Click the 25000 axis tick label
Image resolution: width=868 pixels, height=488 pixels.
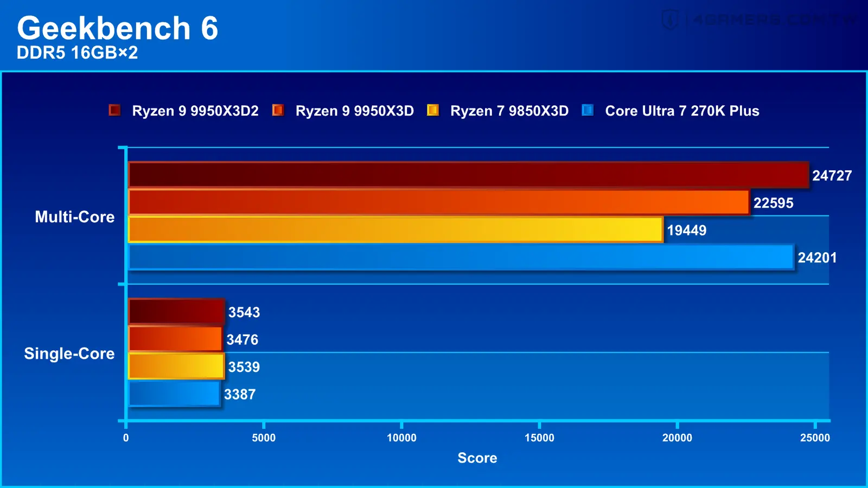click(815, 438)
